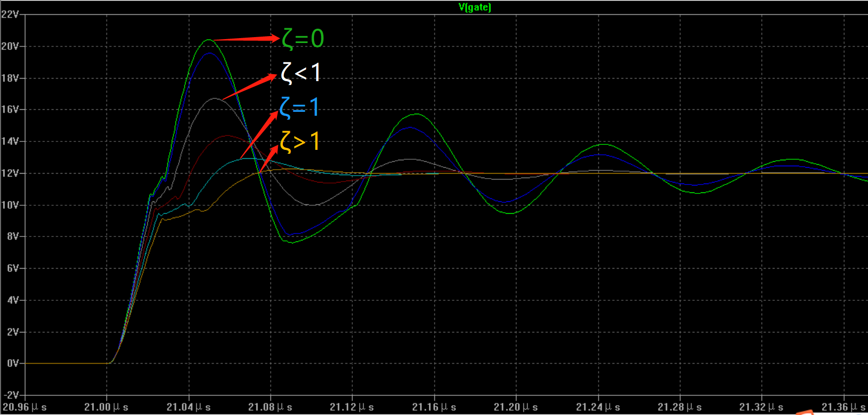Image resolution: width=868 pixels, height=415 pixels.
Task: Click the first peak of gray trace
Action: pyautogui.click(x=214, y=98)
